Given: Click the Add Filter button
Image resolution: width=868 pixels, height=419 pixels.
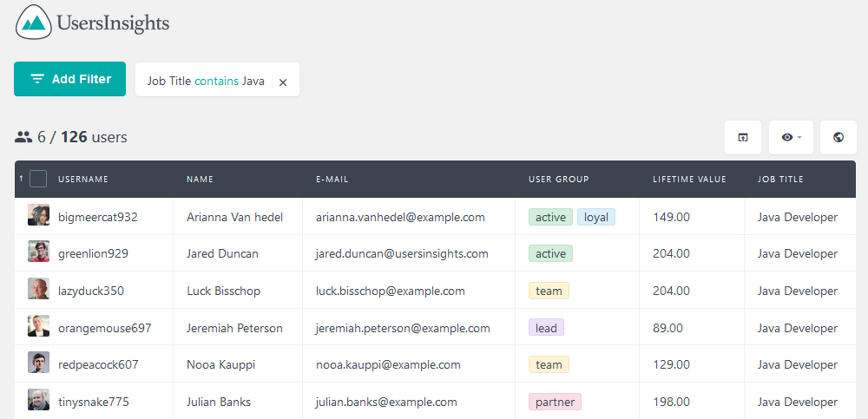Looking at the screenshot, I should (x=69, y=79).
